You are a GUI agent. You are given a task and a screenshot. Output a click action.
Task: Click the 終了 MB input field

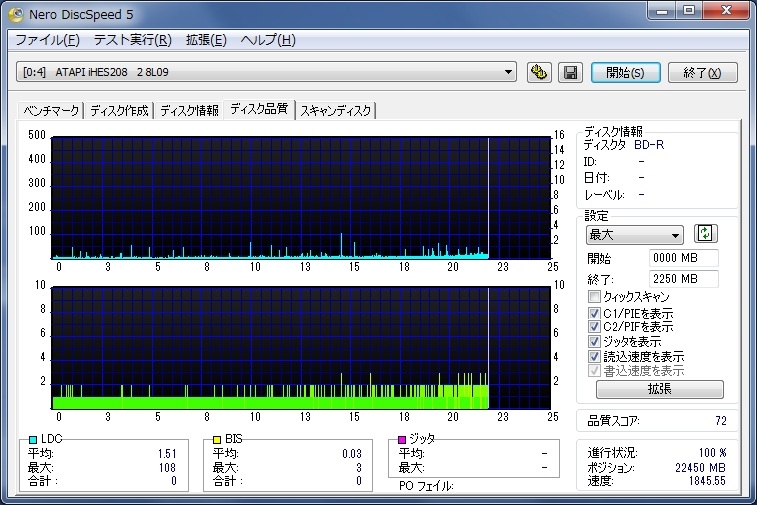[683, 279]
